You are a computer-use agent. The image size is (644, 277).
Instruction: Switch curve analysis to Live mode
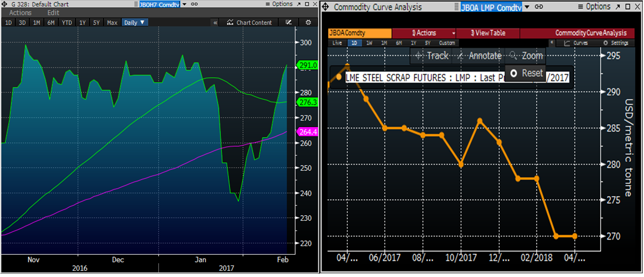[x=337, y=43]
